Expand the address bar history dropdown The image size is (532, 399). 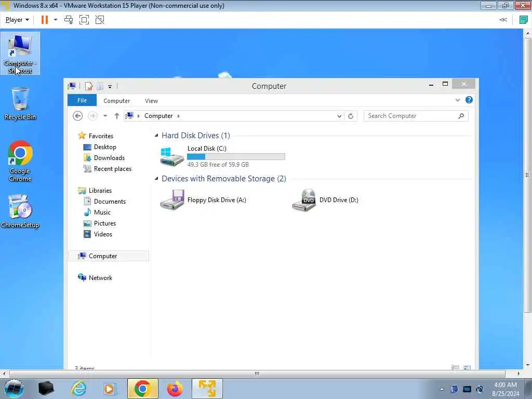pyautogui.click(x=339, y=116)
